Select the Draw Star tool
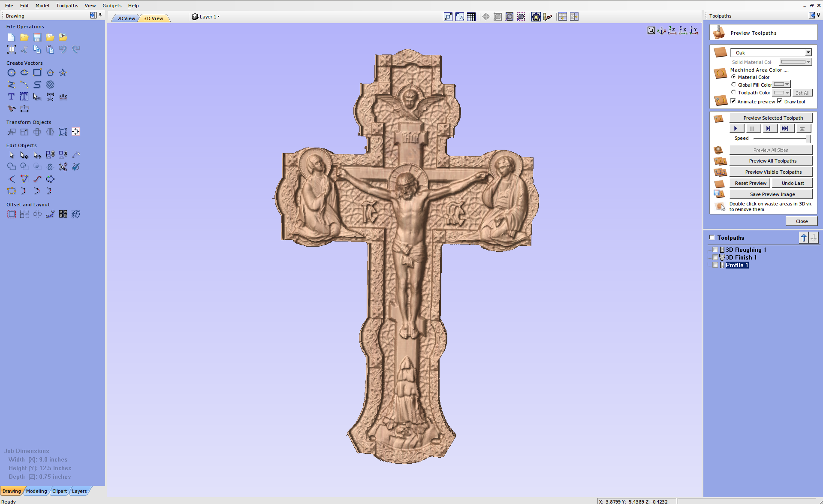The height and width of the screenshot is (504, 823). click(x=63, y=72)
